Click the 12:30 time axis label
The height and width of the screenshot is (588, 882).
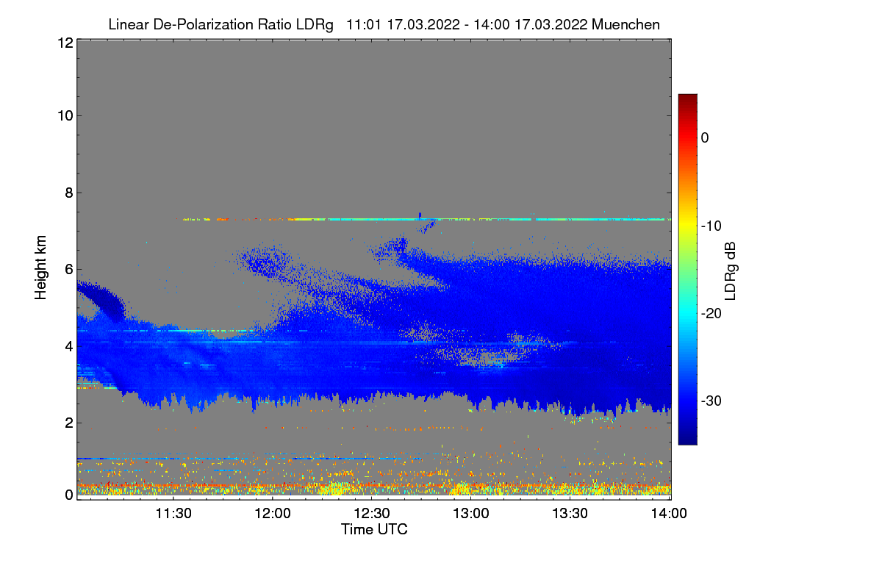point(371,514)
